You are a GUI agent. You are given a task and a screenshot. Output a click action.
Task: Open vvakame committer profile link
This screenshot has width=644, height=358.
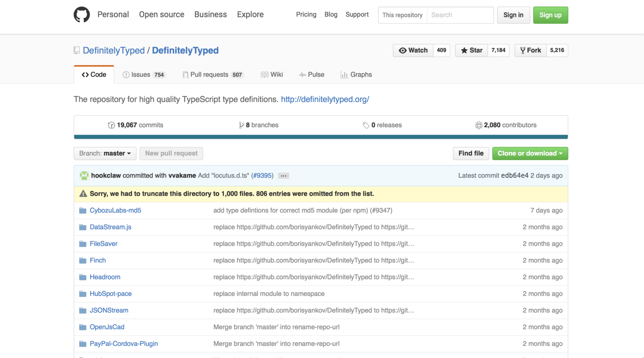(x=182, y=176)
